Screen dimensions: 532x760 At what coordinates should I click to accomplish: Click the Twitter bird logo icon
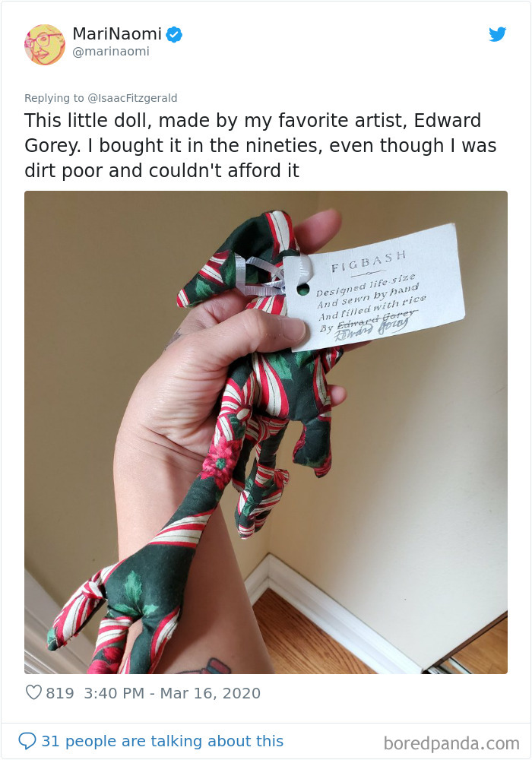click(x=497, y=34)
